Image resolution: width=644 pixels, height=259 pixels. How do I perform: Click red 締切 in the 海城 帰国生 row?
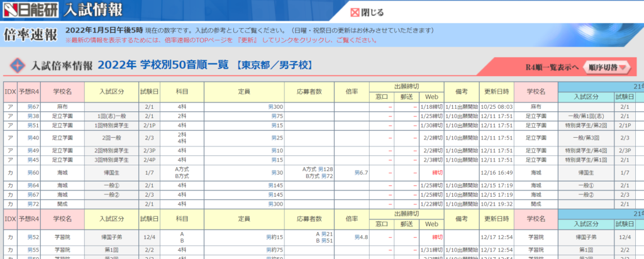click(436, 172)
